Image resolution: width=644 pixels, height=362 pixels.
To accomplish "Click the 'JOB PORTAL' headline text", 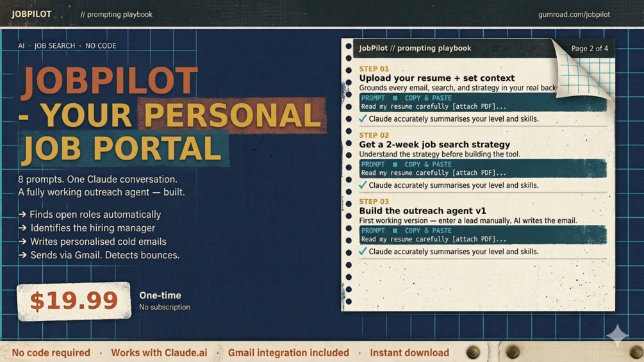I will tap(122, 148).
